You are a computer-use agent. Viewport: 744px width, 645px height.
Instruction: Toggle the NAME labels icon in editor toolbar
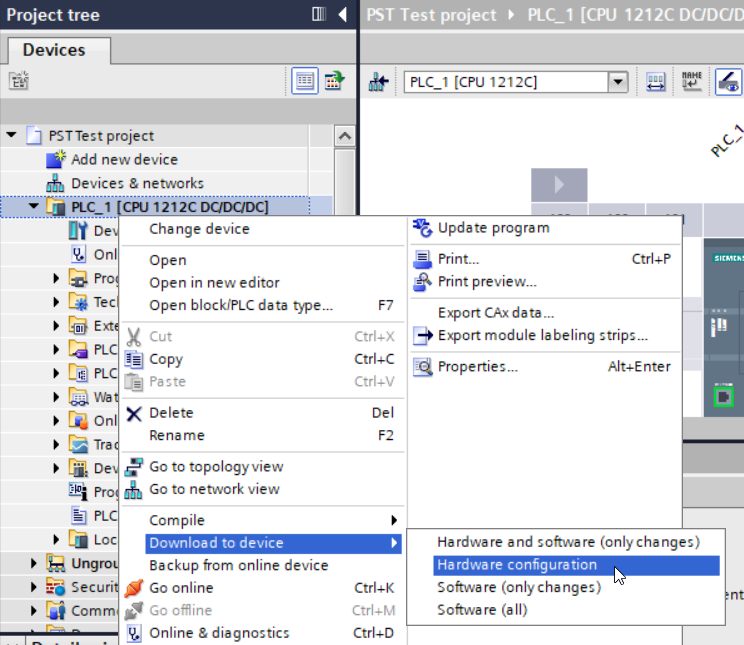(691, 81)
